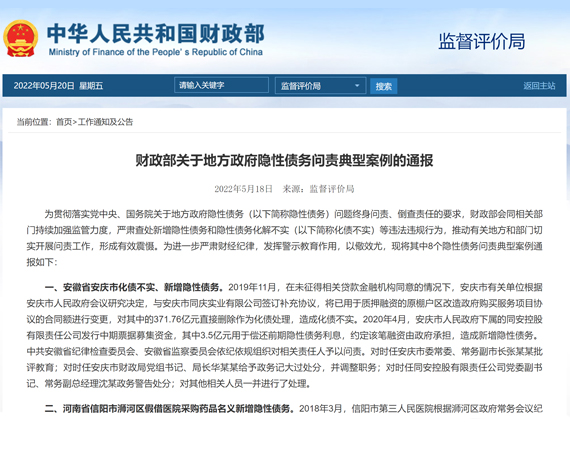570x455 pixels.
Task: Click the 中华人民共和国财政部 site title
Action: tap(156, 33)
